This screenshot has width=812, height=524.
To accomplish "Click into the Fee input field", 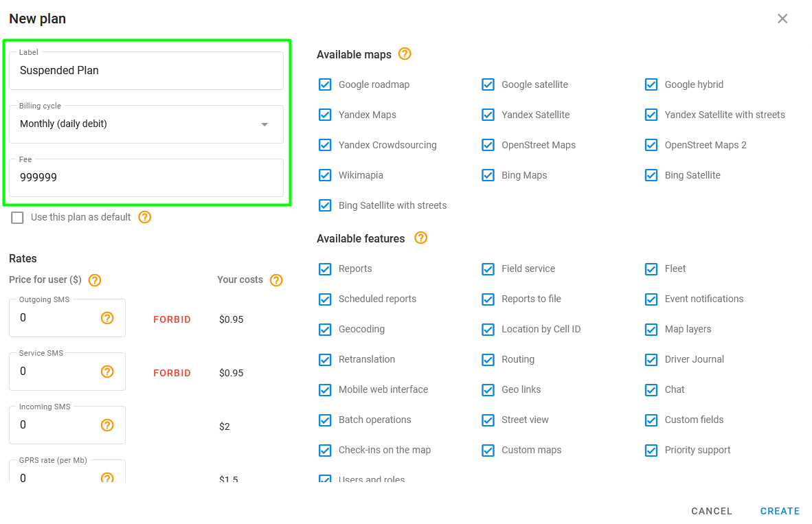I will coord(146,178).
